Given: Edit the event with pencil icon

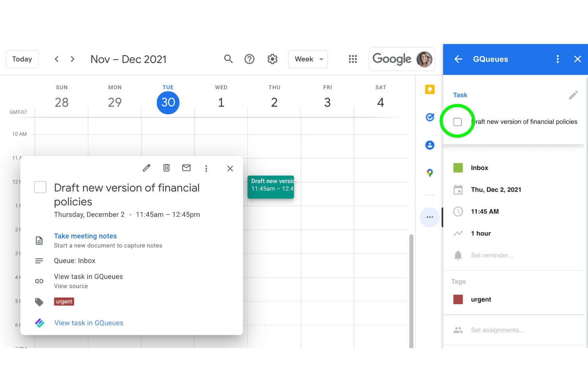Looking at the screenshot, I should coord(147,168).
